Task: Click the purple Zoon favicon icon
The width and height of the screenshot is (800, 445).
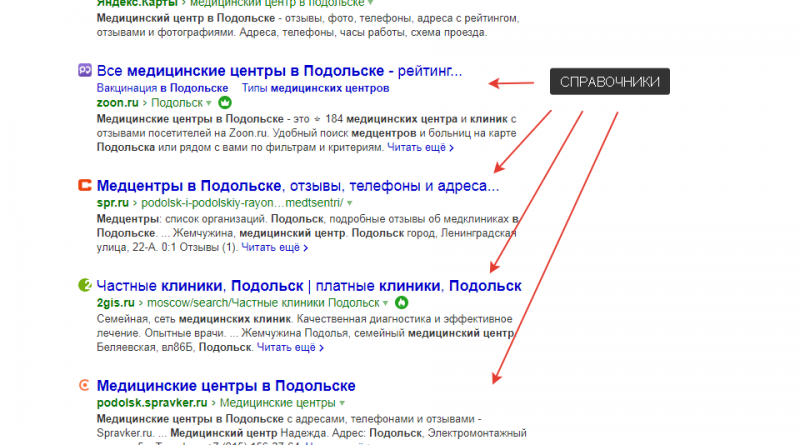Action: coord(85,71)
